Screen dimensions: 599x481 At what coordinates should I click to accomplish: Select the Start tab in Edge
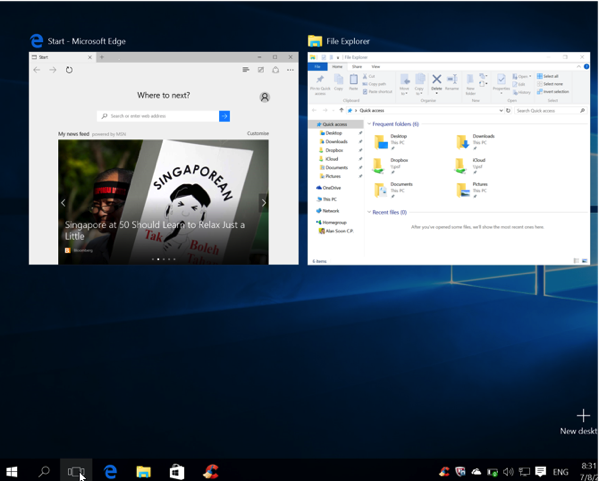(62, 57)
